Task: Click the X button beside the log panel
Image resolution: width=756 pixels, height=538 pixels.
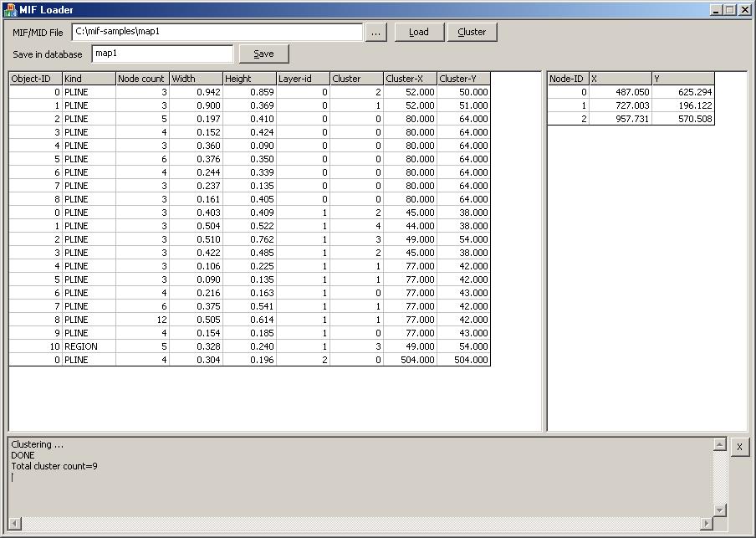Action: (739, 447)
